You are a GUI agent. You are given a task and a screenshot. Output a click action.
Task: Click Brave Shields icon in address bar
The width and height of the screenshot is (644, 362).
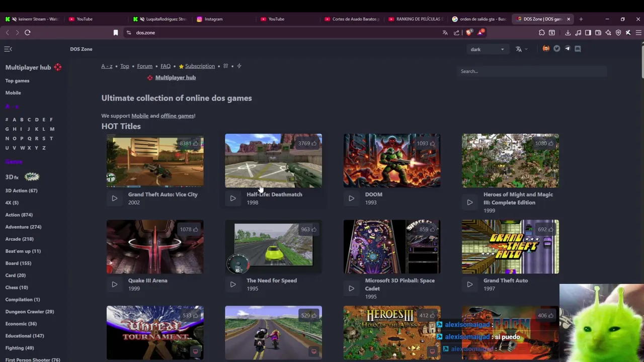pos(469,33)
